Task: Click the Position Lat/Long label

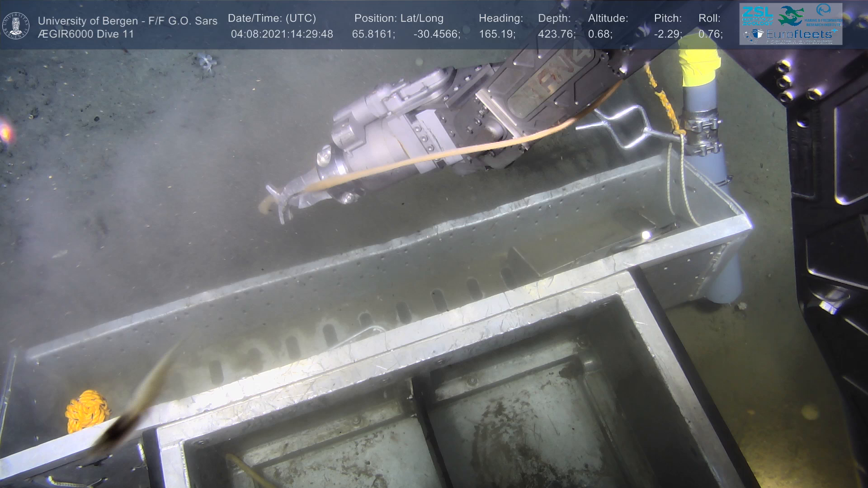Action: click(x=398, y=19)
